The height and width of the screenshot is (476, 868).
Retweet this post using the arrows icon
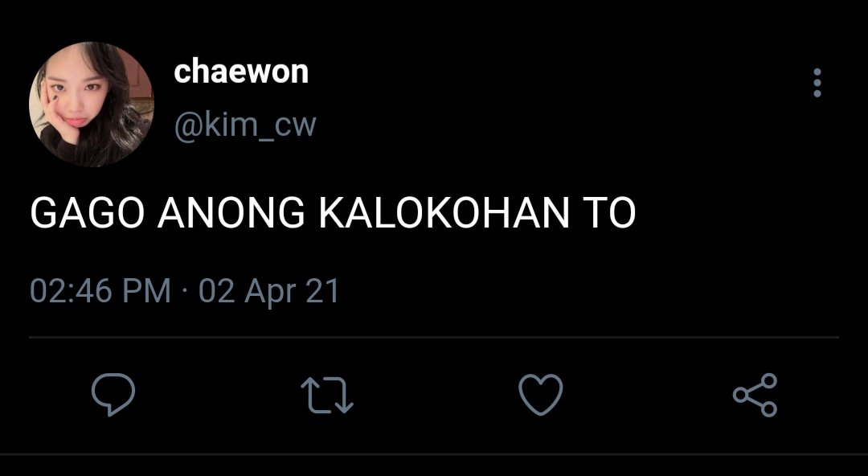(x=326, y=395)
